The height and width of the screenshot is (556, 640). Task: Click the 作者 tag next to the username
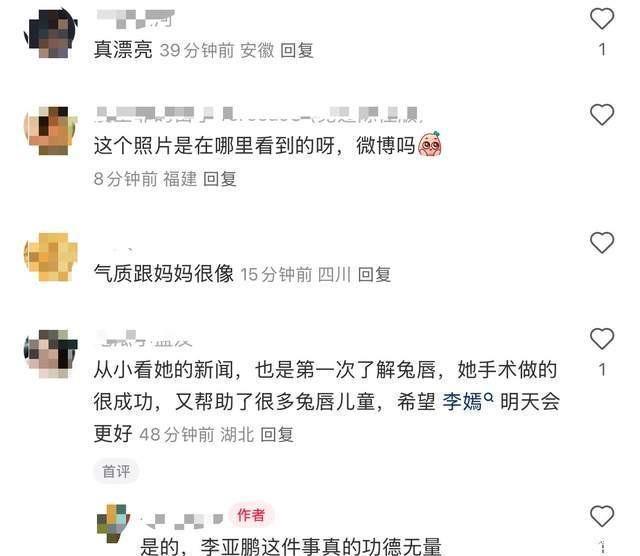click(251, 515)
